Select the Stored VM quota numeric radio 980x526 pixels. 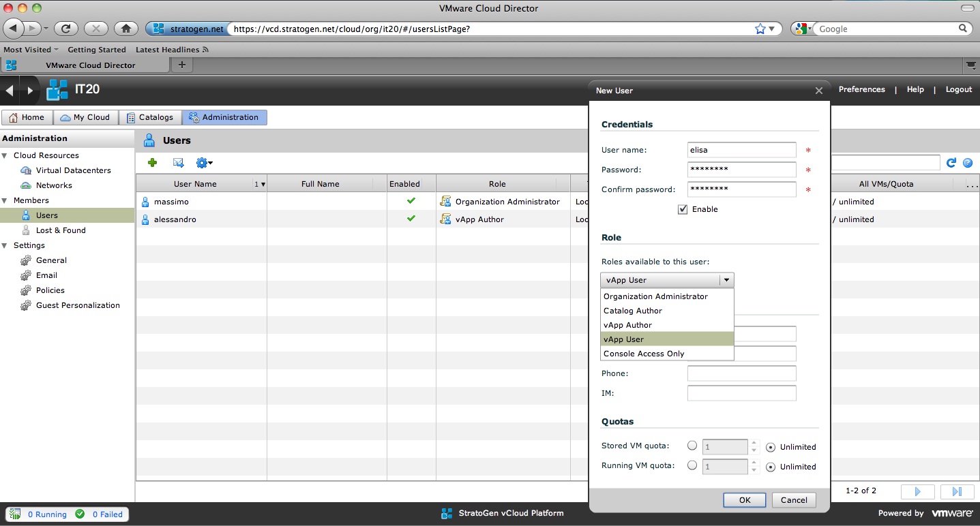coord(692,446)
